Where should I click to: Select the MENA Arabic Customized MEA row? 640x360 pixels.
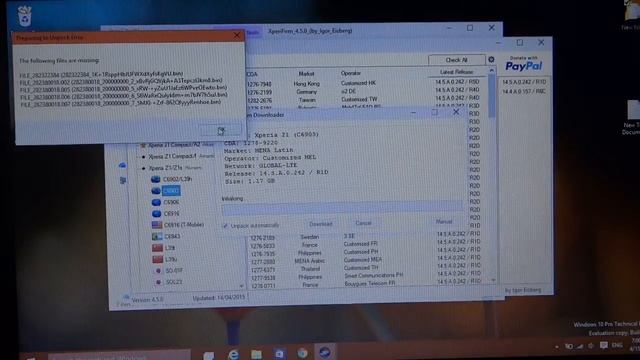tap(365, 260)
